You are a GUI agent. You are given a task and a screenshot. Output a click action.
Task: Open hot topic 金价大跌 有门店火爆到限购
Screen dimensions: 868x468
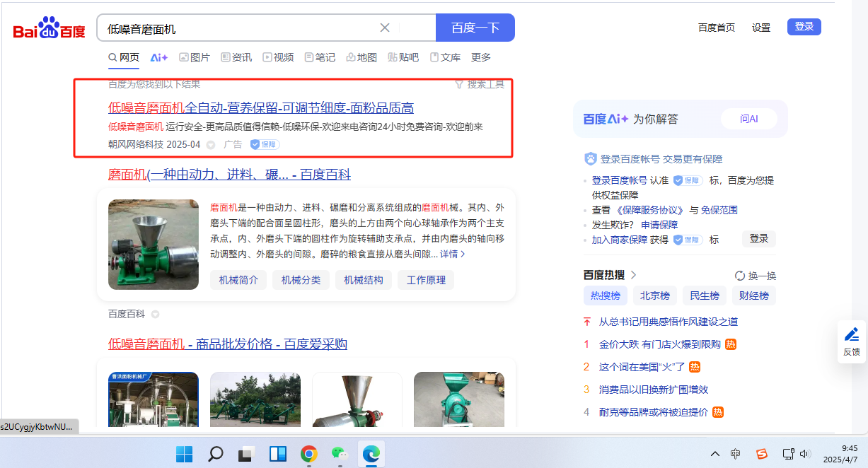click(x=660, y=344)
